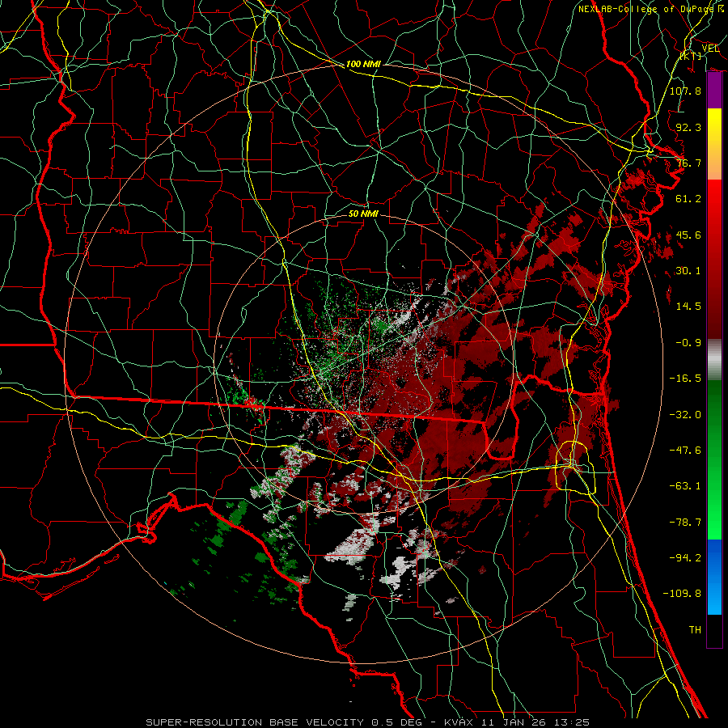Click the 50 NMI range ring label
Image resolution: width=728 pixels, height=728 pixels.
[x=363, y=214]
